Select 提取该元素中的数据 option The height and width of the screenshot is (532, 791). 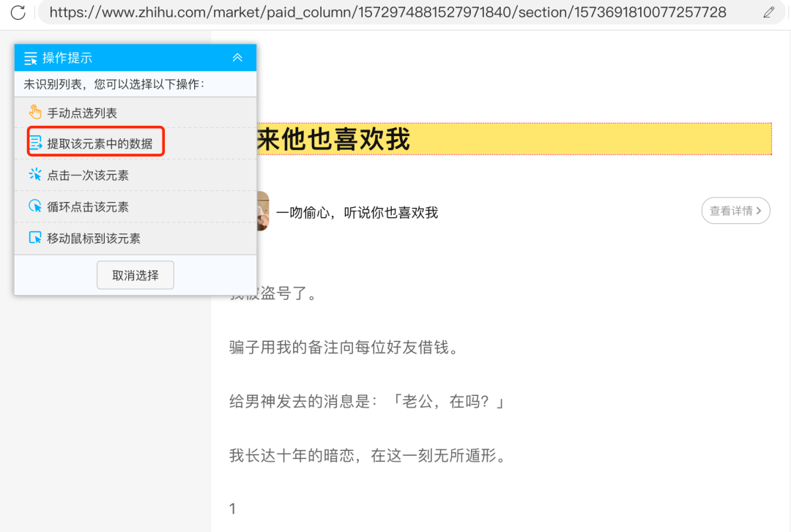point(135,143)
